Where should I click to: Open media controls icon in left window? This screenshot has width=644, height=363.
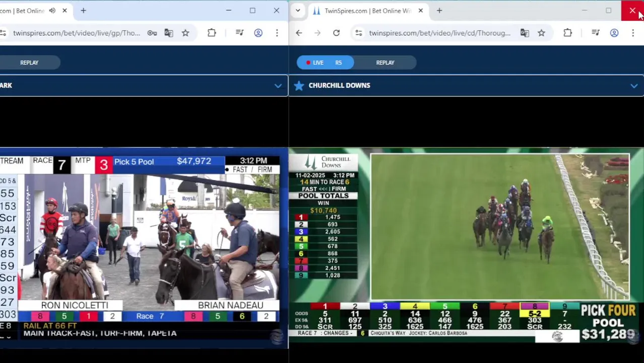point(240,33)
